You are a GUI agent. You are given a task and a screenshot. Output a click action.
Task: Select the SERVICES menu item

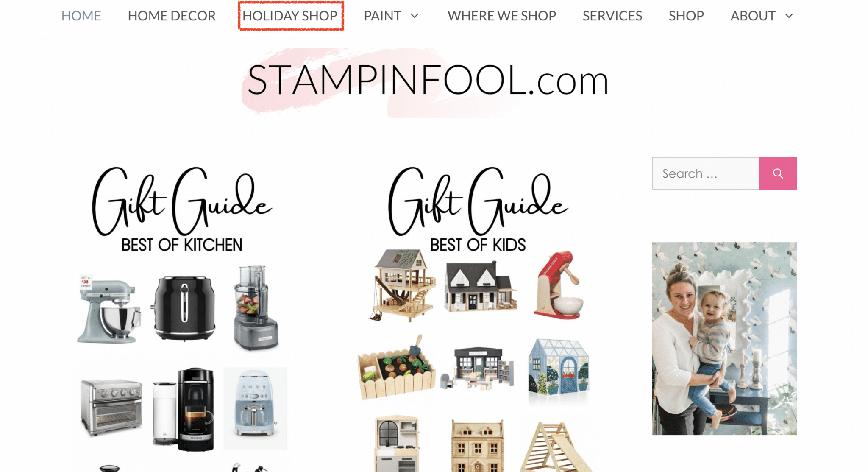(612, 16)
